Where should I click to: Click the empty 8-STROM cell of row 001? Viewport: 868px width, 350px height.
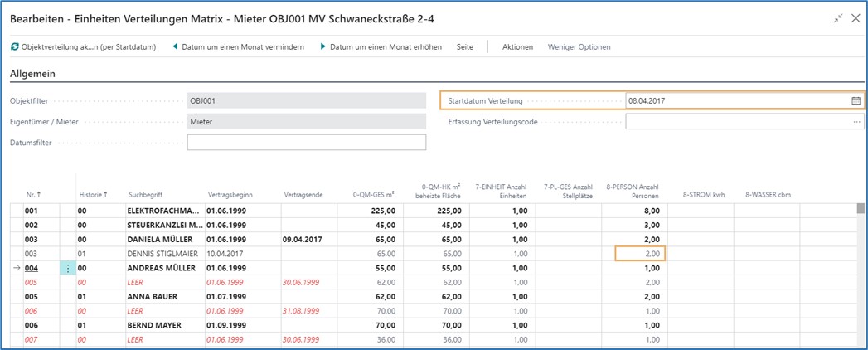pyautogui.click(x=701, y=211)
